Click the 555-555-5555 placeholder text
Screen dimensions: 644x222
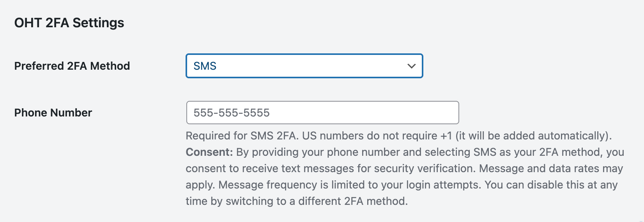click(x=232, y=113)
